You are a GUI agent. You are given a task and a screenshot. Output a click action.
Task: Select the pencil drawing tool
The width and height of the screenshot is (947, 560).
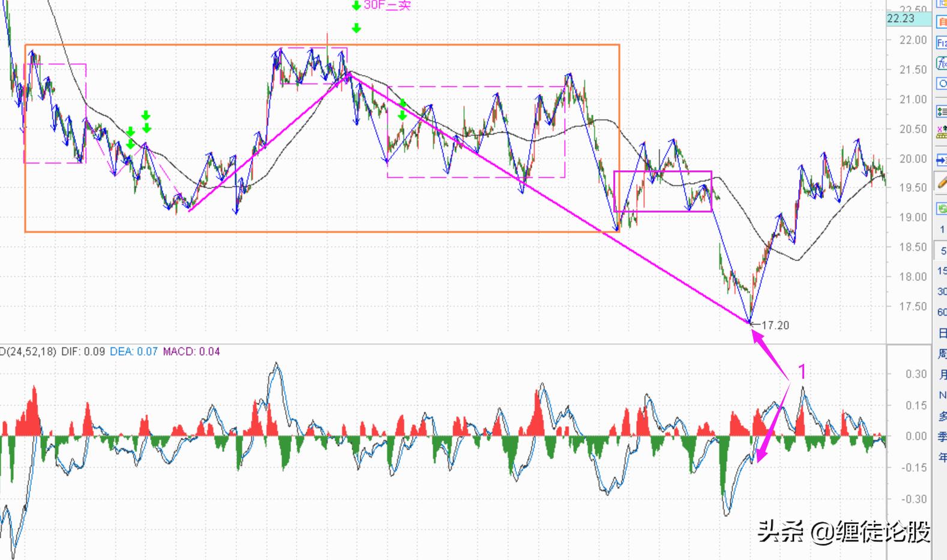coord(942,182)
